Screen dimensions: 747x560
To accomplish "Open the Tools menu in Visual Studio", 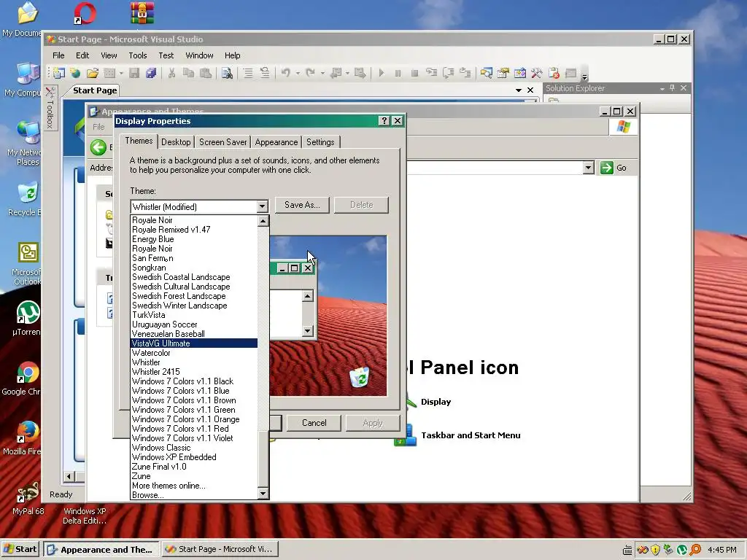I will (138, 55).
